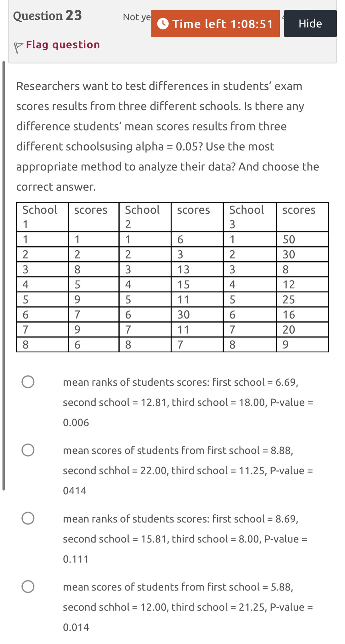Flag question 23 for review
This screenshot has width=345, height=644.
pyautogui.click(x=62, y=45)
